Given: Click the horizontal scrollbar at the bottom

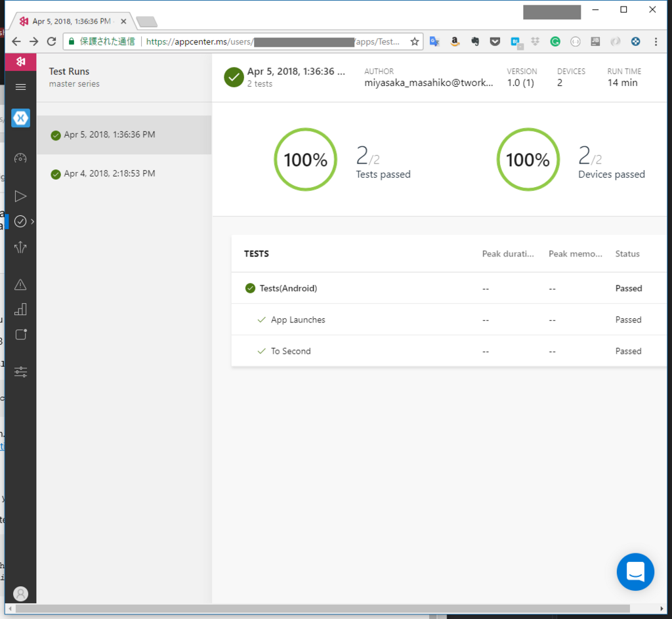Looking at the screenshot, I should pos(322,608).
